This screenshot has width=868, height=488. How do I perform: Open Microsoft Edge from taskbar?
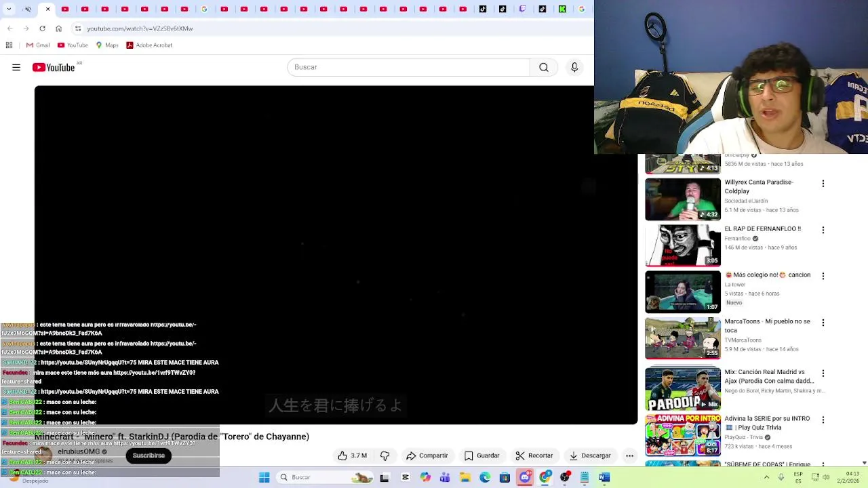coord(485,477)
